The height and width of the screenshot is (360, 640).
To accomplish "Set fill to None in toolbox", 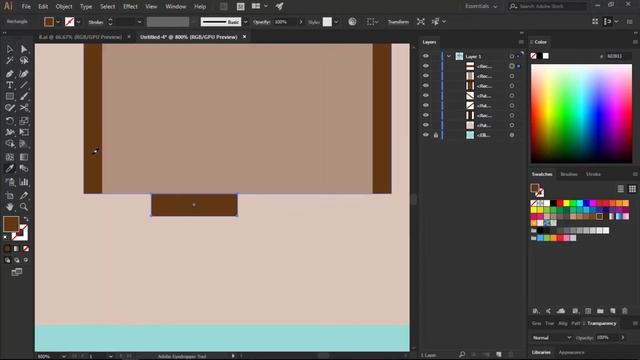I will tap(26, 249).
